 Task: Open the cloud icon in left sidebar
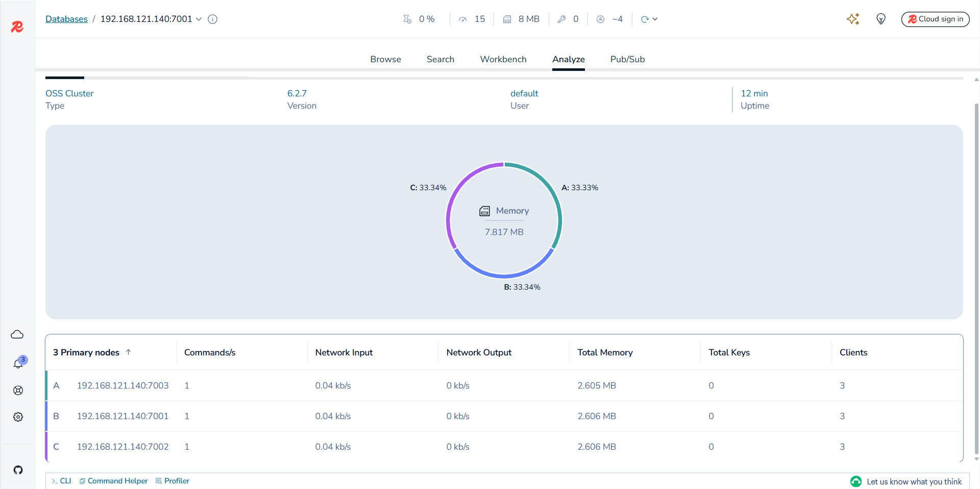point(17,334)
